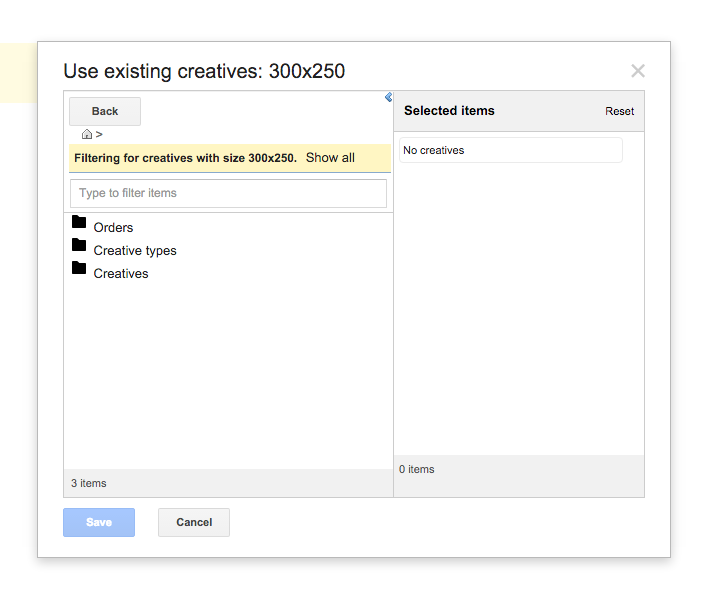
Task: Click the 'No creatives' placeholder box
Action: [x=510, y=150]
